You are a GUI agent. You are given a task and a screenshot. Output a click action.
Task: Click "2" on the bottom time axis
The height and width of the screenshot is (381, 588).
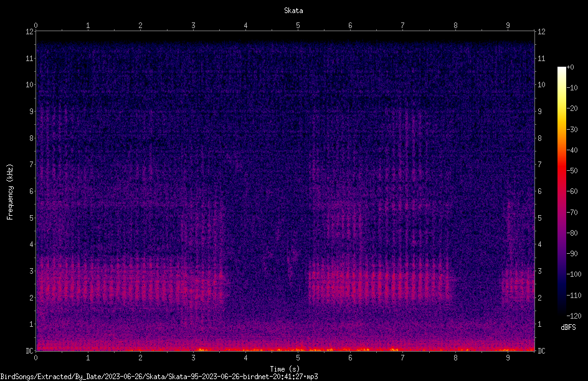pos(141,358)
